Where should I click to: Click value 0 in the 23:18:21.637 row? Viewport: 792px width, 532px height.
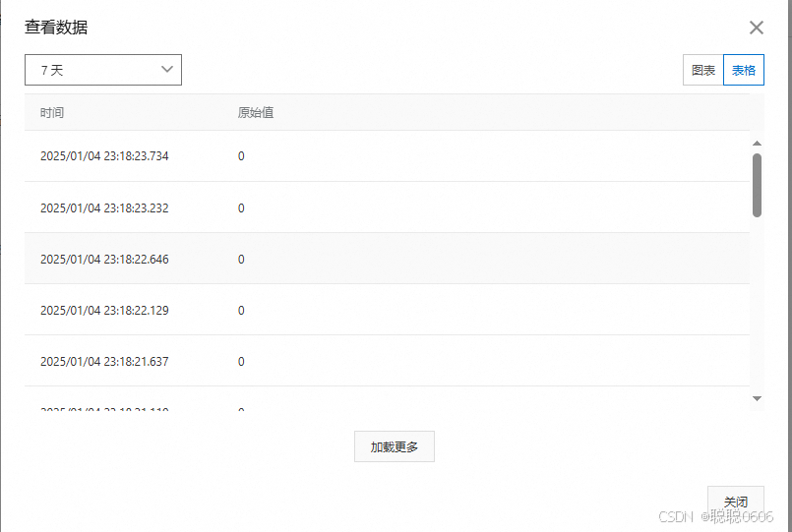pyautogui.click(x=241, y=362)
